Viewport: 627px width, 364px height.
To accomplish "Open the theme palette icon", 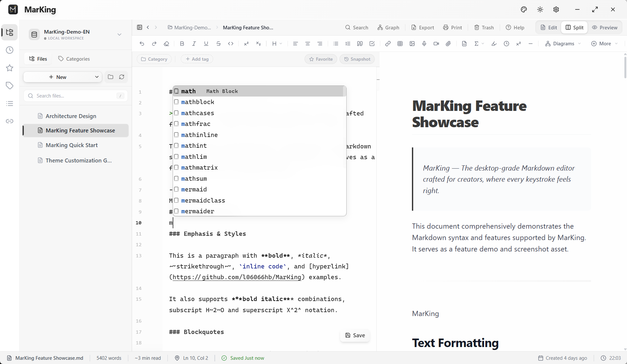I will [x=524, y=9].
